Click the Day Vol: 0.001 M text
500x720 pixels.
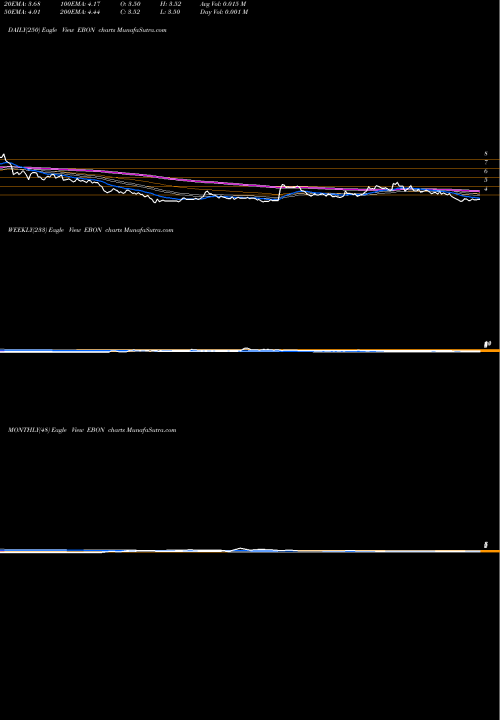224,12
